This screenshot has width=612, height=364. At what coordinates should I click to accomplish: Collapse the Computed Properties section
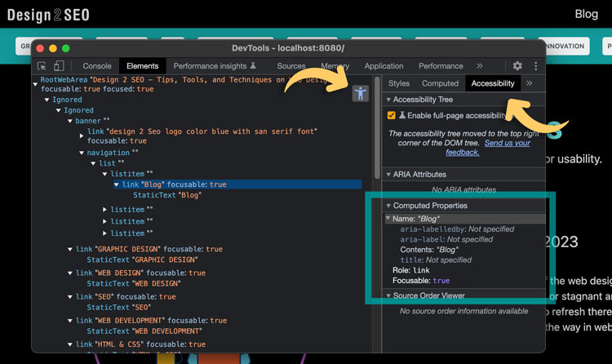pyautogui.click(x=388, y=206)
